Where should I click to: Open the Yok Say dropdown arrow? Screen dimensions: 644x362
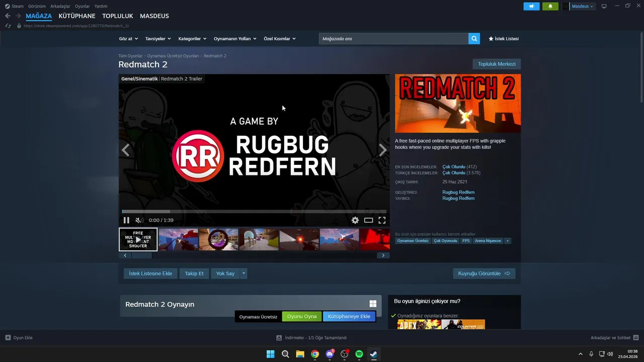click(x=244, y=274)
